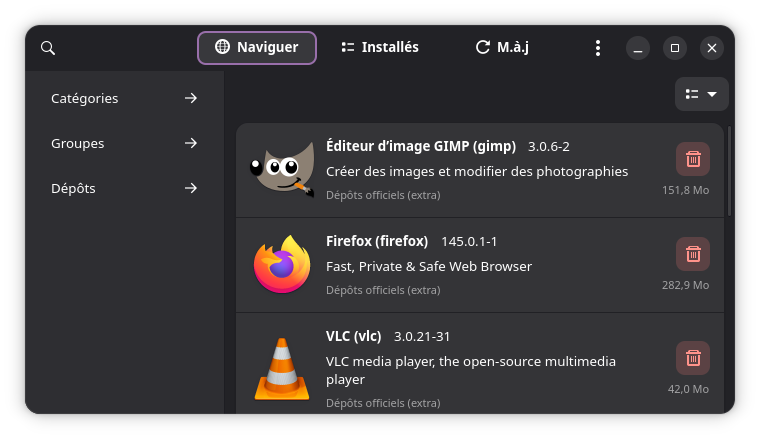Screen dimensions: 760x439
Task: Click the VLC traffic cone icon
Action: pos(281,368)
